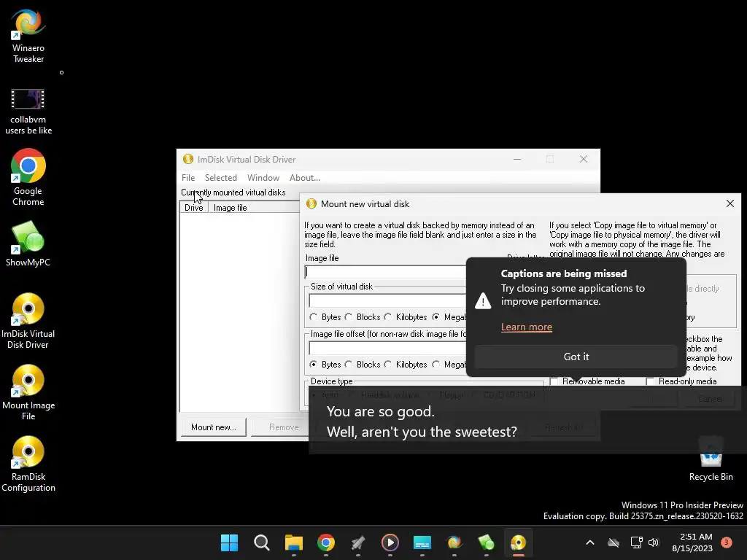The height and width of the screenshot is (560, 747).
Task: Open taskbar Search
Action: [262, 542]
